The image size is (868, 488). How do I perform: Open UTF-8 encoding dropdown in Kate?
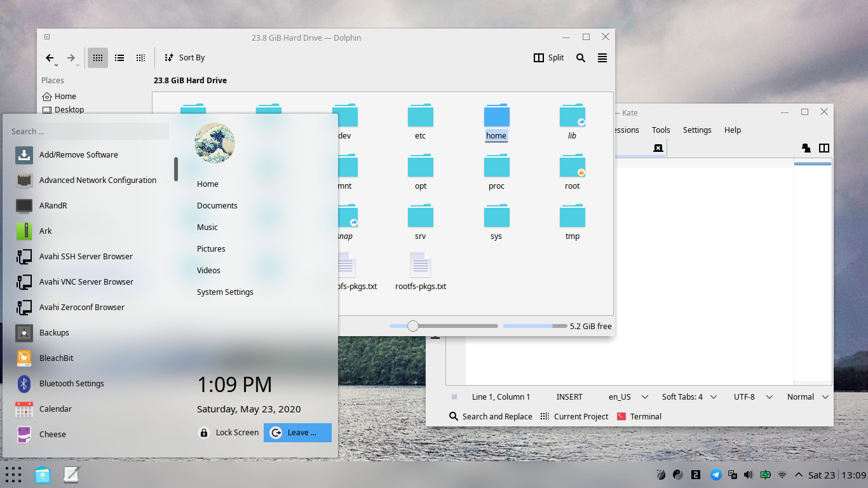pos(753,397)
